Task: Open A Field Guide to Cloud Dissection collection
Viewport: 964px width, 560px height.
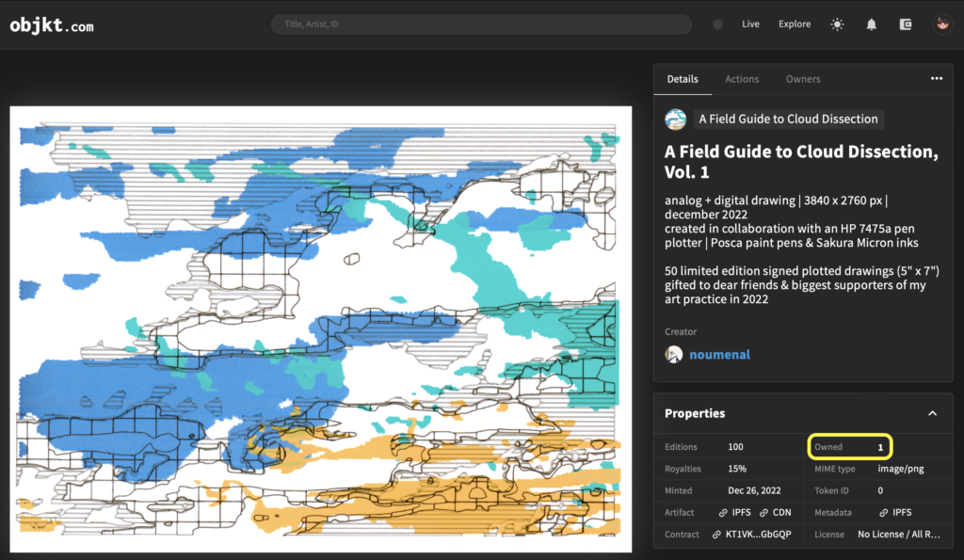Action: pyautogui.click(x=788, y=120)
